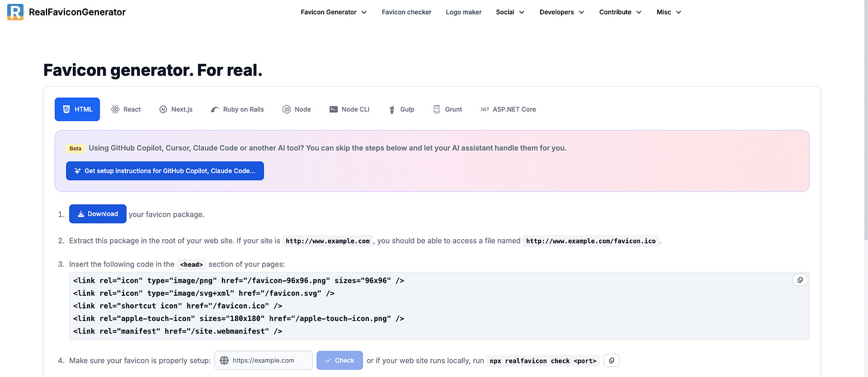Open the Favicon checker page
Viewport: 868px width, 377px height.
tap(407, 12)
